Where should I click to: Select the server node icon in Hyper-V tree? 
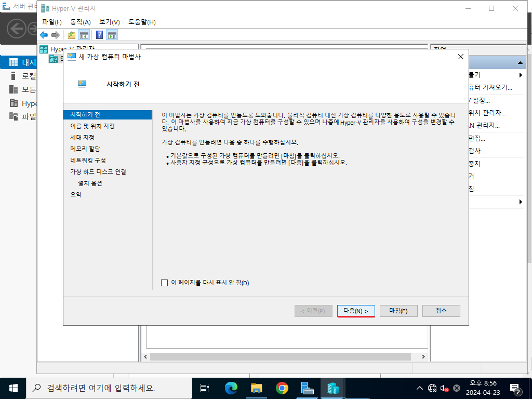click(x=54, y=59)
